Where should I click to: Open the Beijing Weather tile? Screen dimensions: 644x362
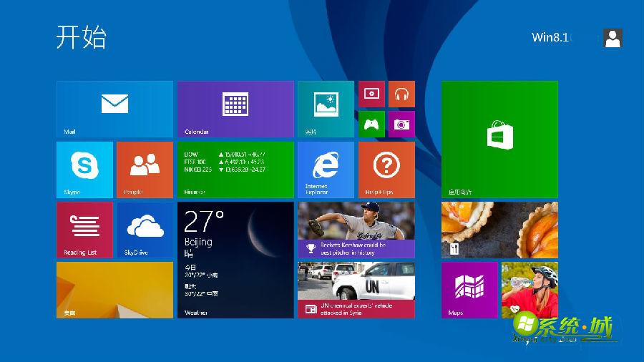[x=235, y=260]
